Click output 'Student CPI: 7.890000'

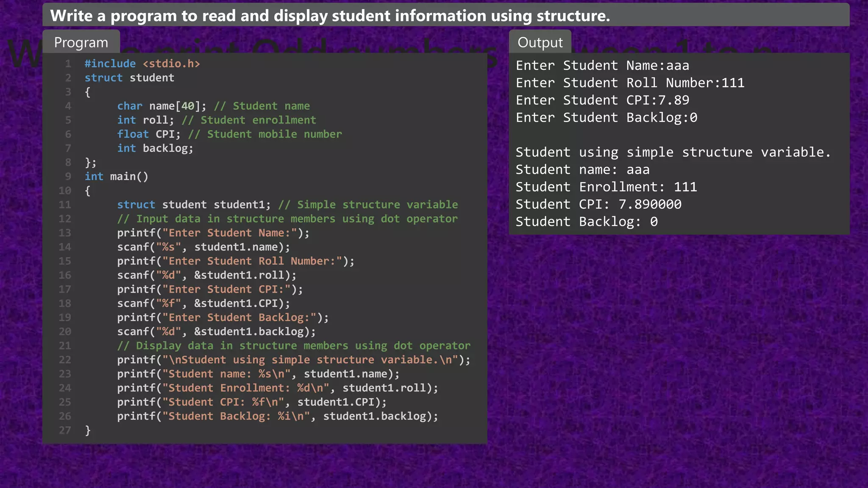[x=598, y=205]
